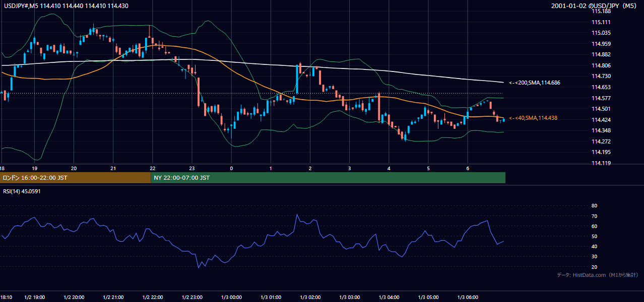Image resolution: width=644 pixels, height=302 pixels.
Task: Click the RSI(14) 45.0591 indicator label
Action: (22, 191)
